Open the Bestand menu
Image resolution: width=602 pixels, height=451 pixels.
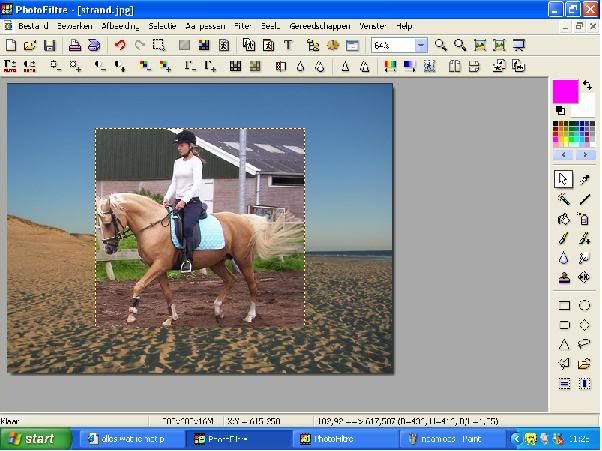pos(33,26)
